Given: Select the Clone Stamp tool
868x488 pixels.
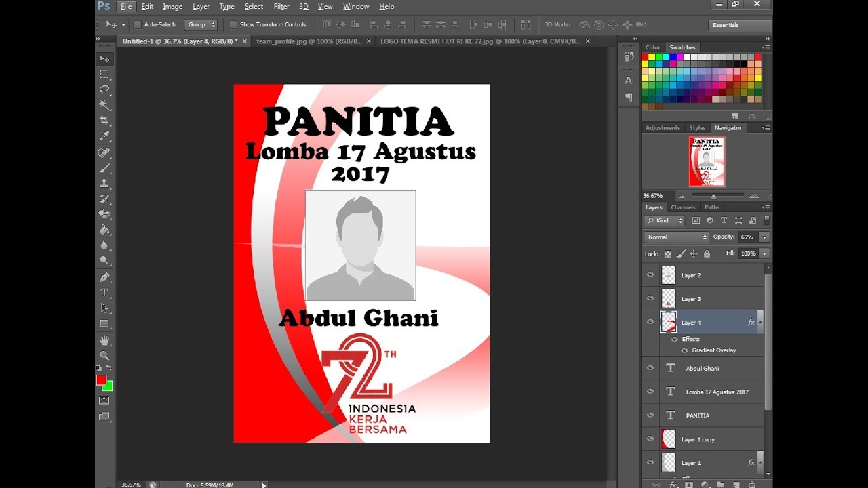Looking at the screenshot, I should coord(104,184).
